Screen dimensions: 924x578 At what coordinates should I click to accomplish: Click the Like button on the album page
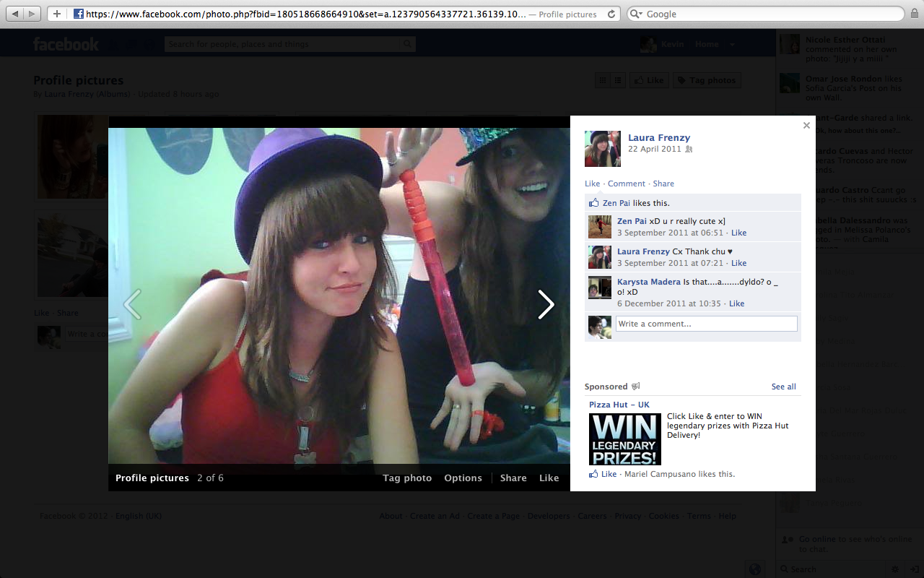tap(648, 80)
